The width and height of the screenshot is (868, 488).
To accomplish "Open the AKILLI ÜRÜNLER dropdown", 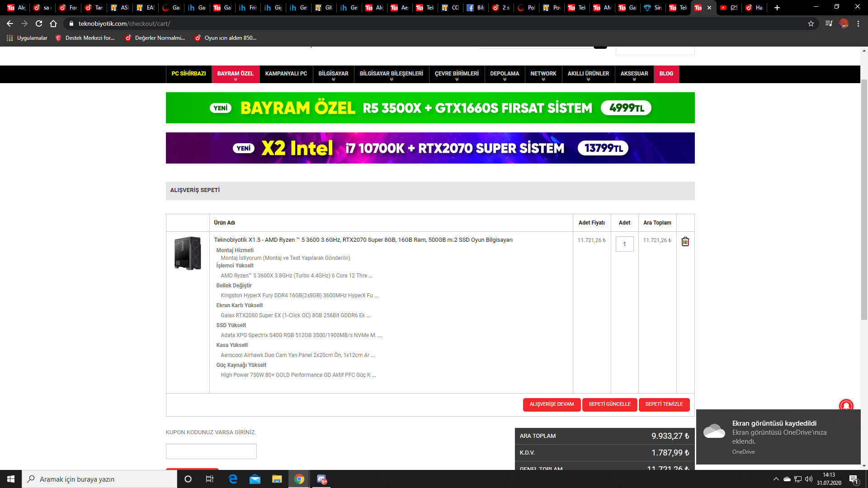I will point(588,74).
